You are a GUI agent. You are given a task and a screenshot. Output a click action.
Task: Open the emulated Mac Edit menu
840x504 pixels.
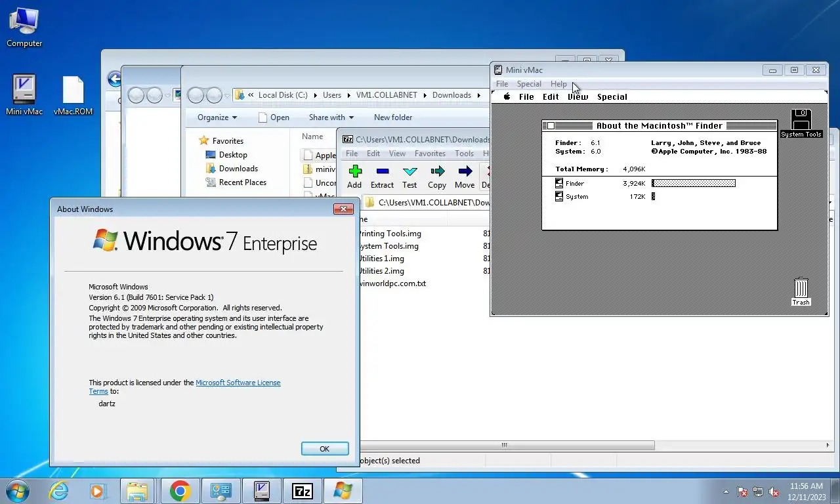click(551, 96)
